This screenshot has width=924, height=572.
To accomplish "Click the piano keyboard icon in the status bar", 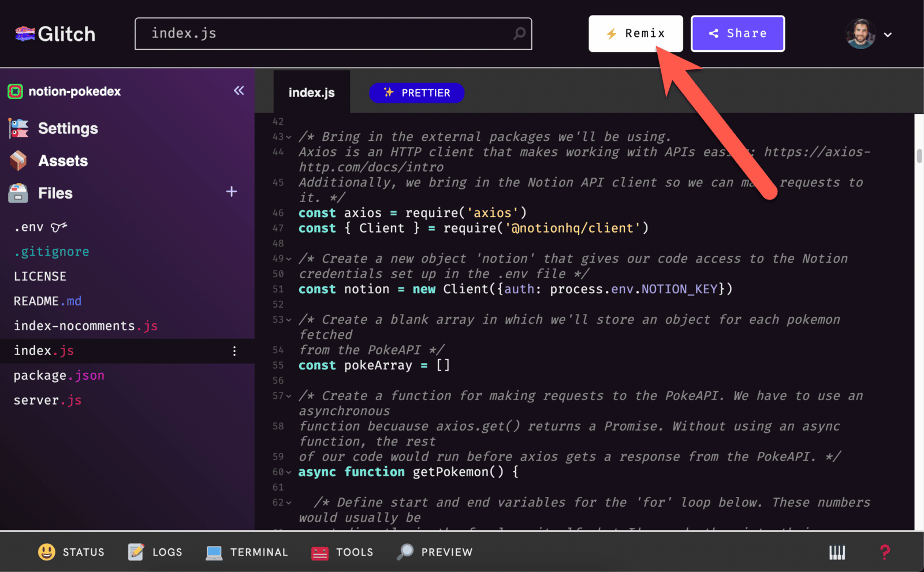I will tap(837, 552).
